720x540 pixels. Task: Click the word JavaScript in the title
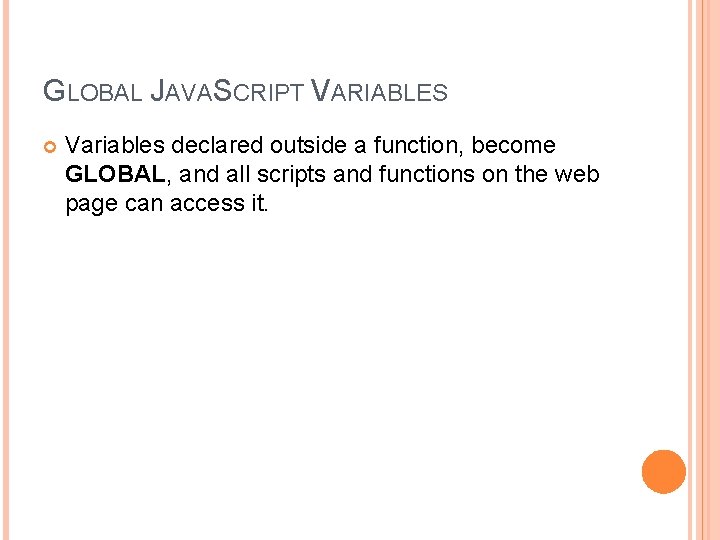click(227, 91)
